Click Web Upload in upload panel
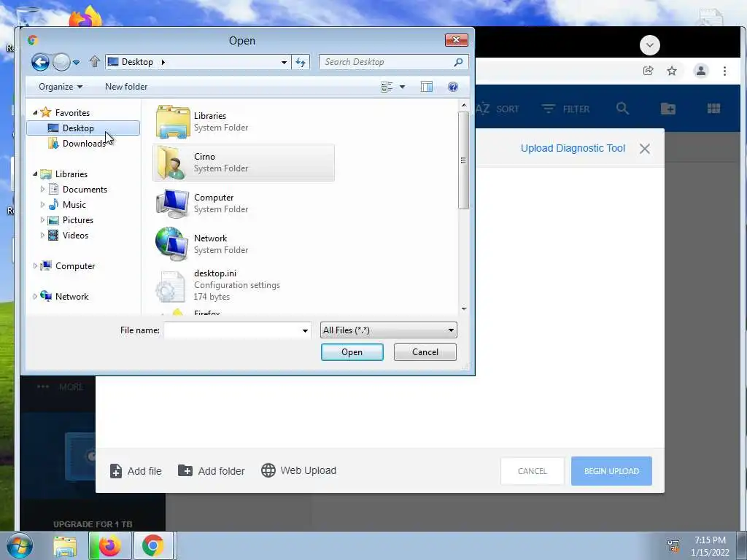 [298, 470]
